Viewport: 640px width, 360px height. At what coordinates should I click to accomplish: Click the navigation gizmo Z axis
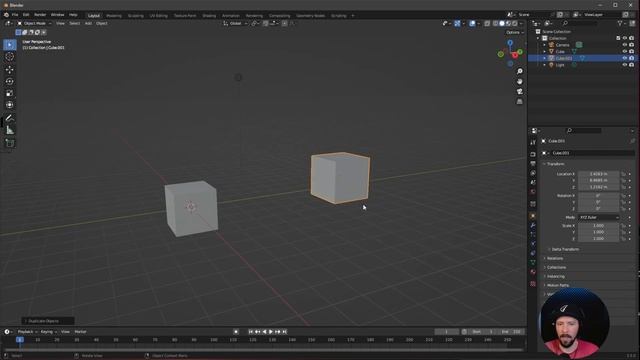click(510, 42)
